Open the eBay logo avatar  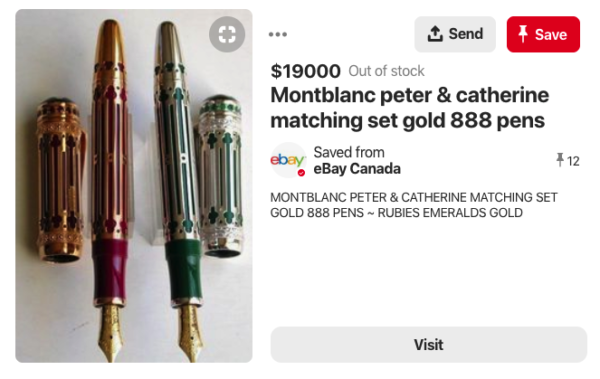(288, 160)
